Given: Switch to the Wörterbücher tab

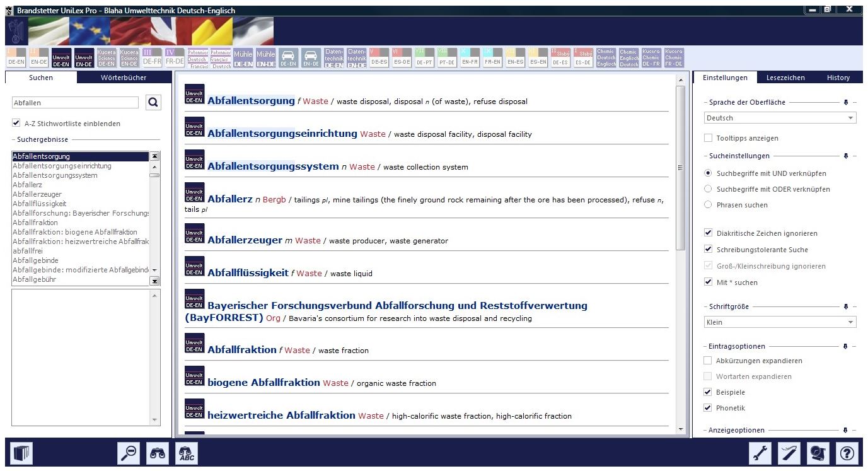Looking at the screenshot, I should 124,78.
